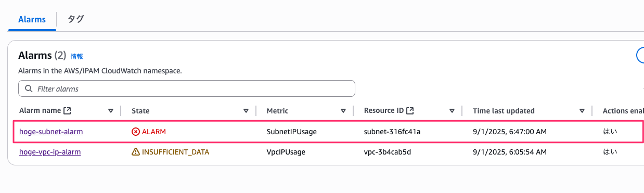Click the INSUFFICIENT_DATA warning triangle icon
This screenshot has height=193, width=644.
[x=136, y=152]
